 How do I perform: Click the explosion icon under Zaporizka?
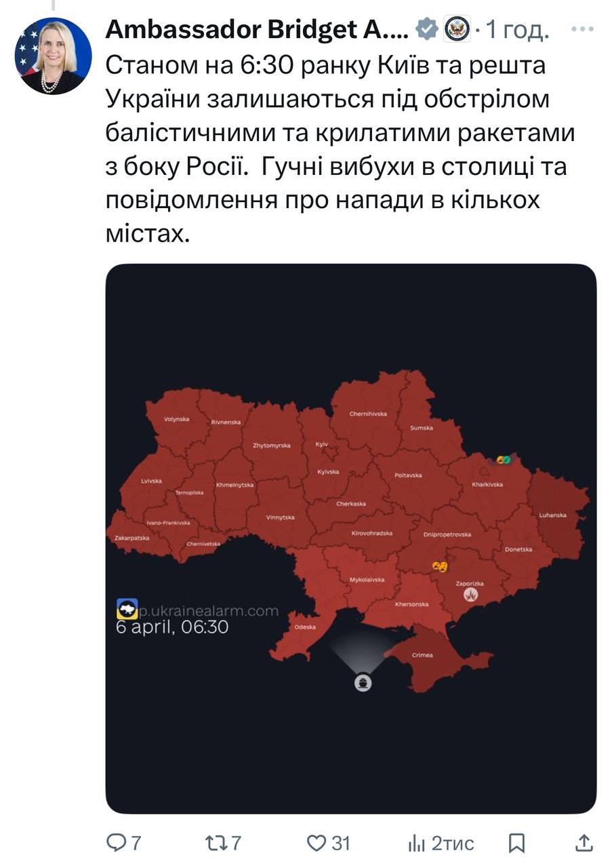point(470,594)
